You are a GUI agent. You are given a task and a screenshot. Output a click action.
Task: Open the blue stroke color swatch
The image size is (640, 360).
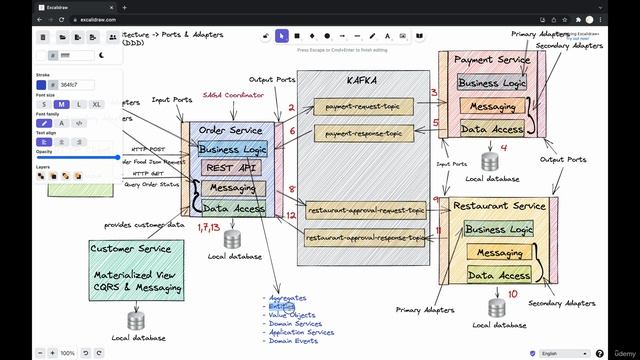pos(41,84)
